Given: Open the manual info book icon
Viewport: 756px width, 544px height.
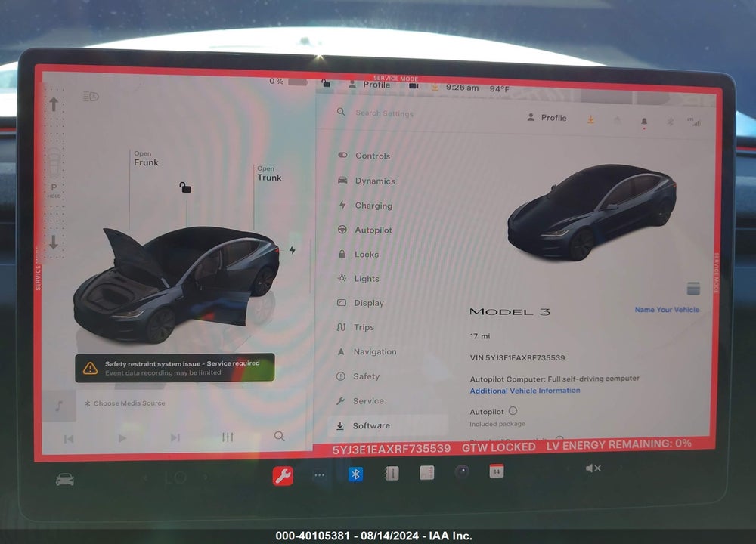Looking at the screenshot, I should click(392, 474).
